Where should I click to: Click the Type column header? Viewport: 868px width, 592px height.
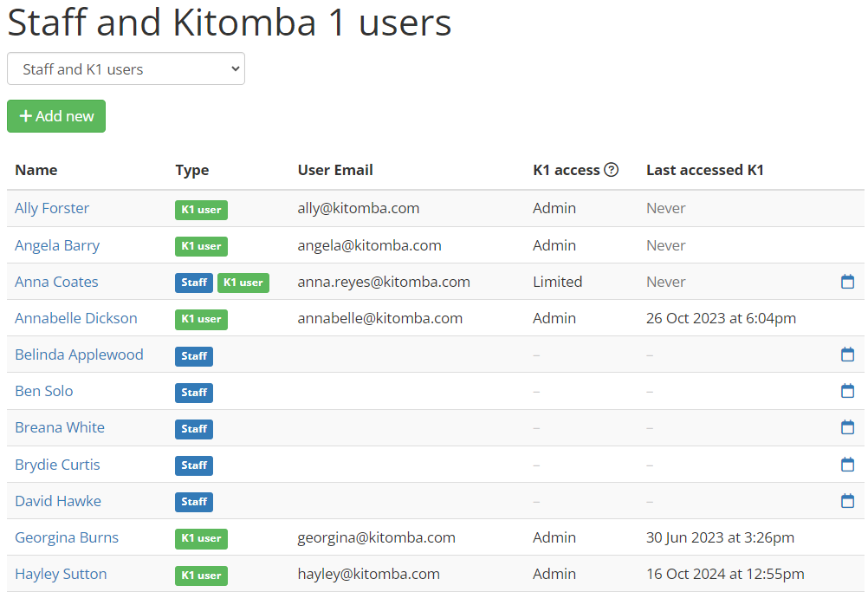[192, 171]
